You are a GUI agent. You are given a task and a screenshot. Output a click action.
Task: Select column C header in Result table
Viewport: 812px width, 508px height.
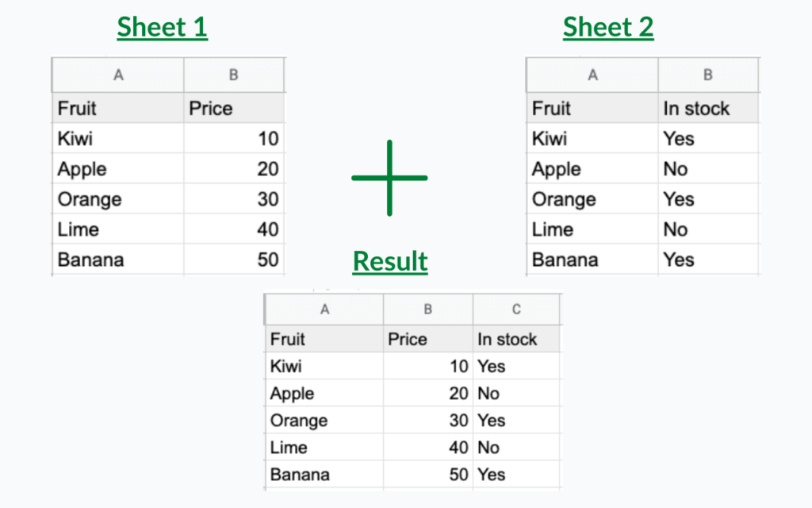[516, 310]
